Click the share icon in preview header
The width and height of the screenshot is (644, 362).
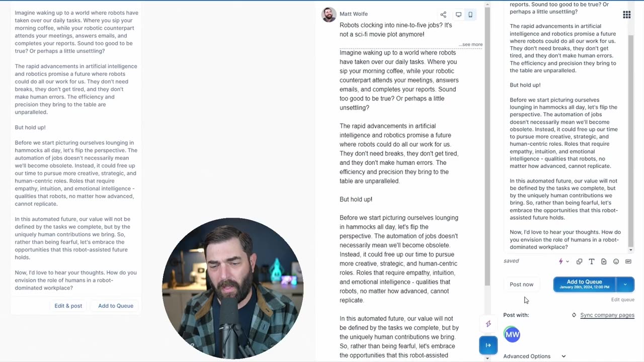click(443, 15)
